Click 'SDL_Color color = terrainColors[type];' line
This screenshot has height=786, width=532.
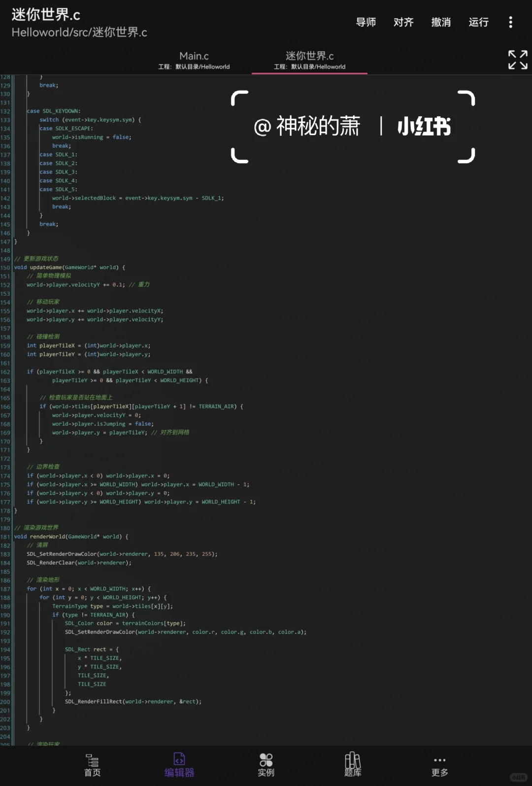125,623
